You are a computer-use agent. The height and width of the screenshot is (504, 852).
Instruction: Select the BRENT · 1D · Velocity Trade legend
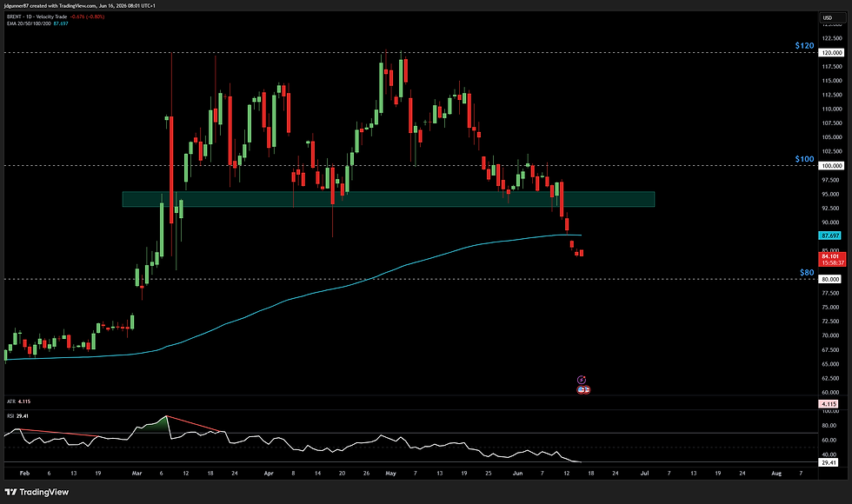pyautogui.click(x=37, y=17)
